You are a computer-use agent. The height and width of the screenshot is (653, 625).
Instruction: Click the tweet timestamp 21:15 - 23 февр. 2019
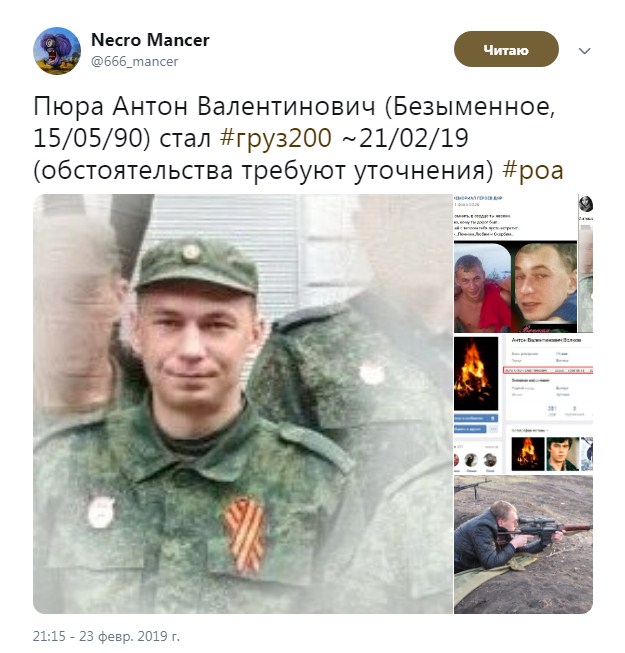click(106, 636)
